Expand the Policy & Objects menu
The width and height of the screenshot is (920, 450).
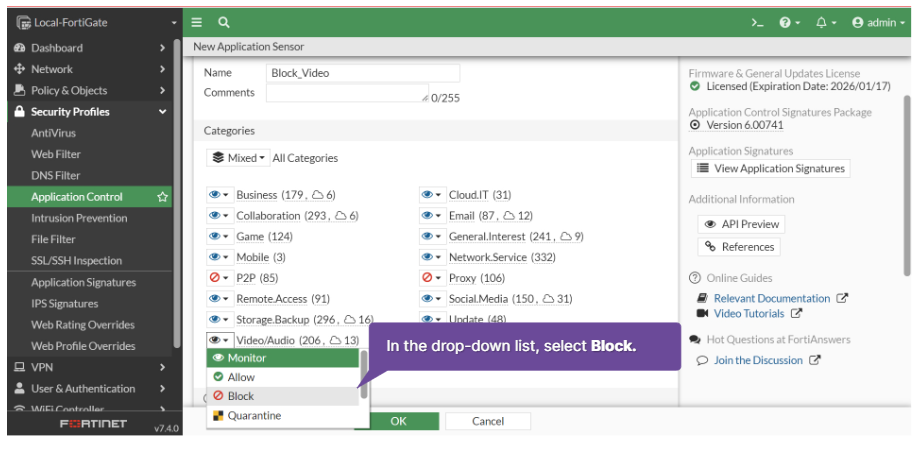click(90, 90)
